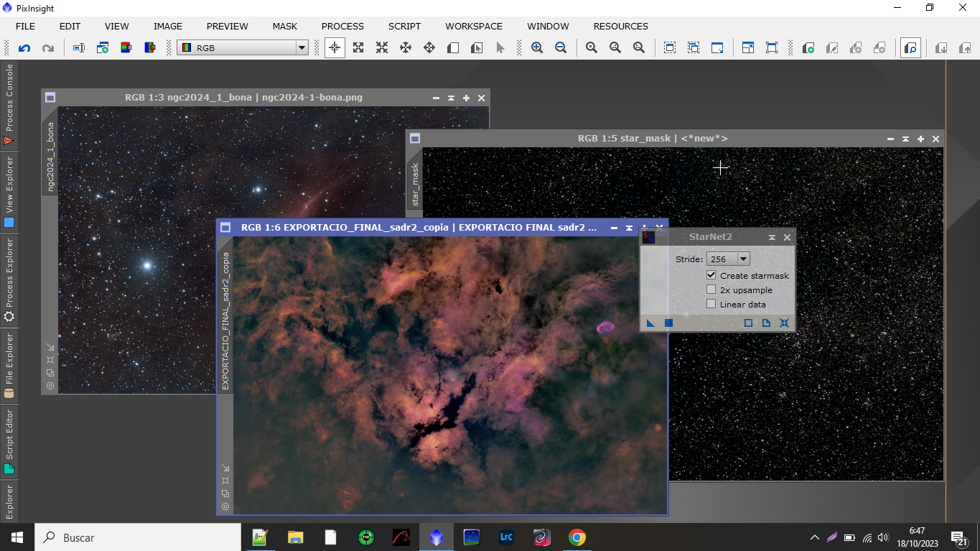Open the PROCESS menu
The height and width of the screenshot is (551, 980).
[x=342, y=26]
